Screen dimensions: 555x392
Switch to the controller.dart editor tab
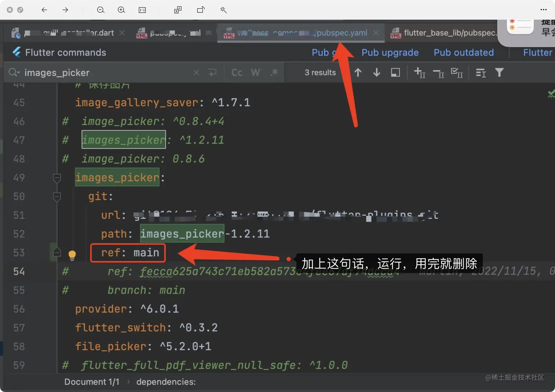click(69, 33)
